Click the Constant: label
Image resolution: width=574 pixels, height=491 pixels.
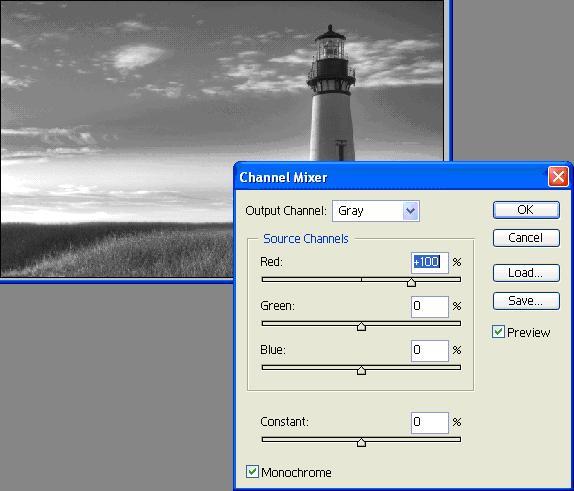click(x=284, y=422)
